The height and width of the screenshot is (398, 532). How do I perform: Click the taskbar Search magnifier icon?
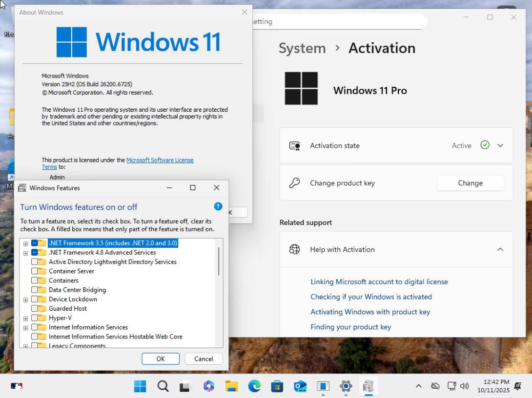163,386
